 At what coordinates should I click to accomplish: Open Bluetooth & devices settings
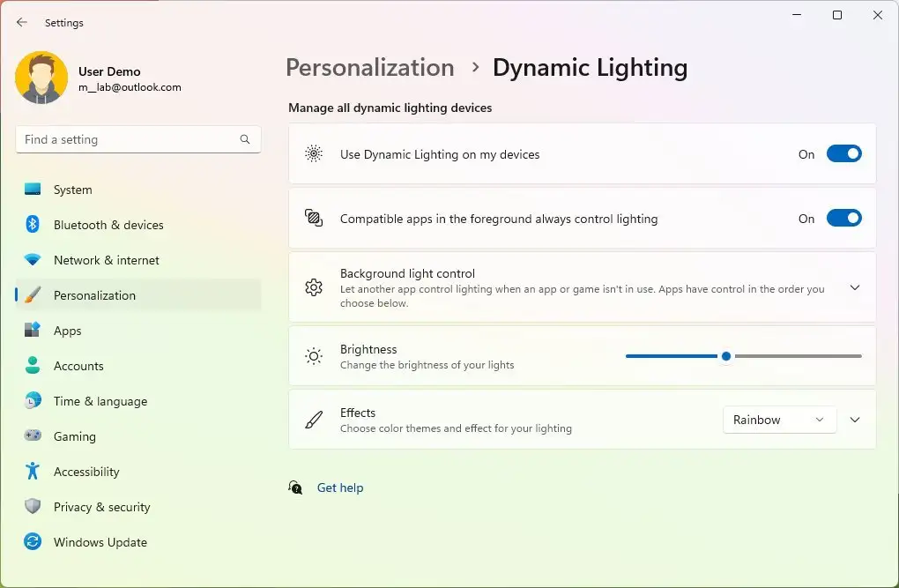[x=108, y=225]
